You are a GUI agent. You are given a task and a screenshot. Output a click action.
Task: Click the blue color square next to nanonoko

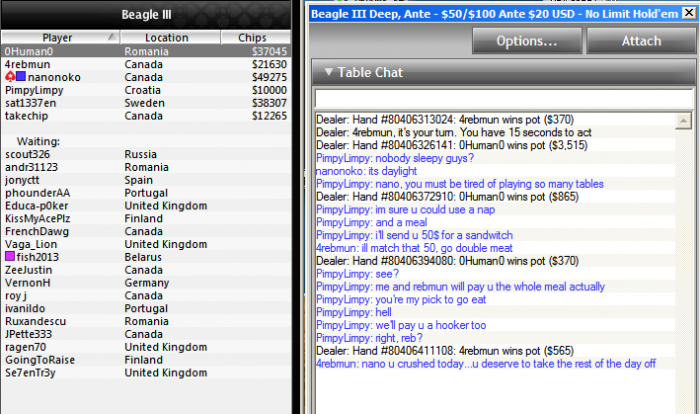21,76
